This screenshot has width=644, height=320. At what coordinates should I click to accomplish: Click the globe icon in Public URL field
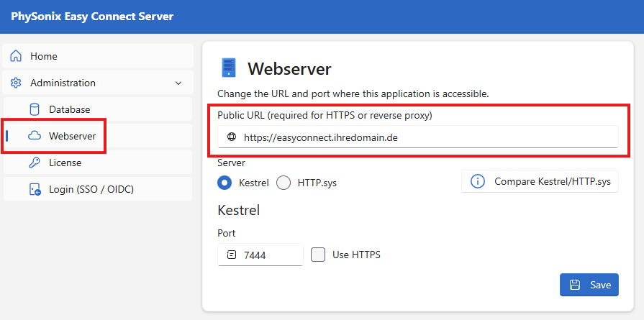(x=232, y=137)
